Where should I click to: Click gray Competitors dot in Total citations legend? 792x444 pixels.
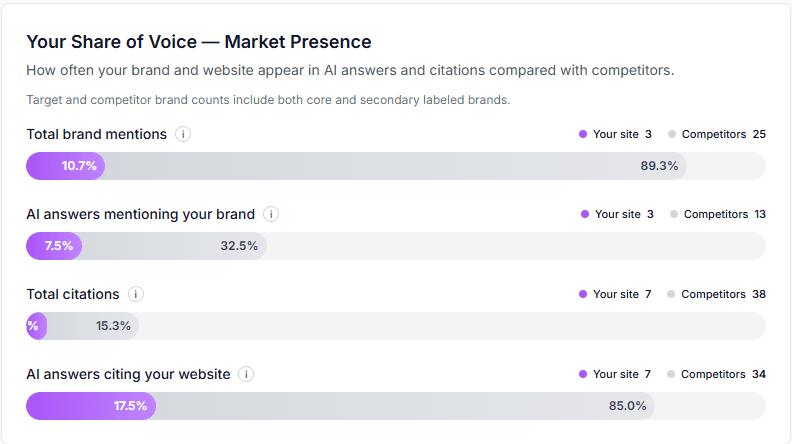(671, 294)
